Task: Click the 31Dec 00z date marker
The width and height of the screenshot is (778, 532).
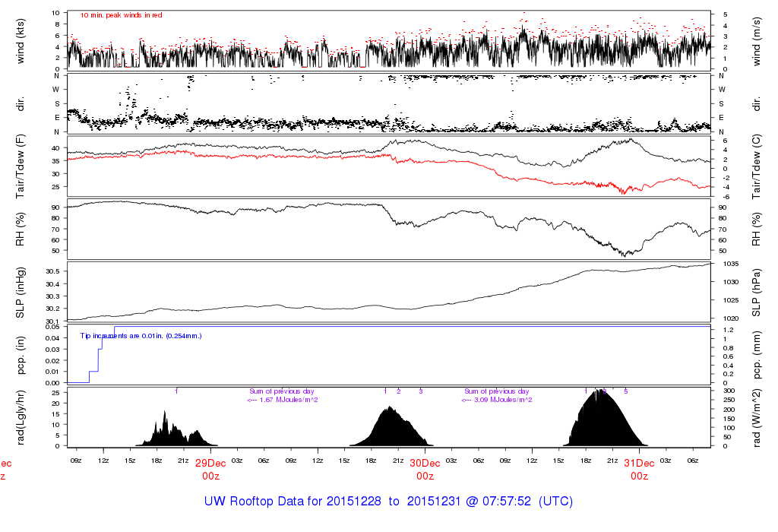Action: (x=639, y=469)
